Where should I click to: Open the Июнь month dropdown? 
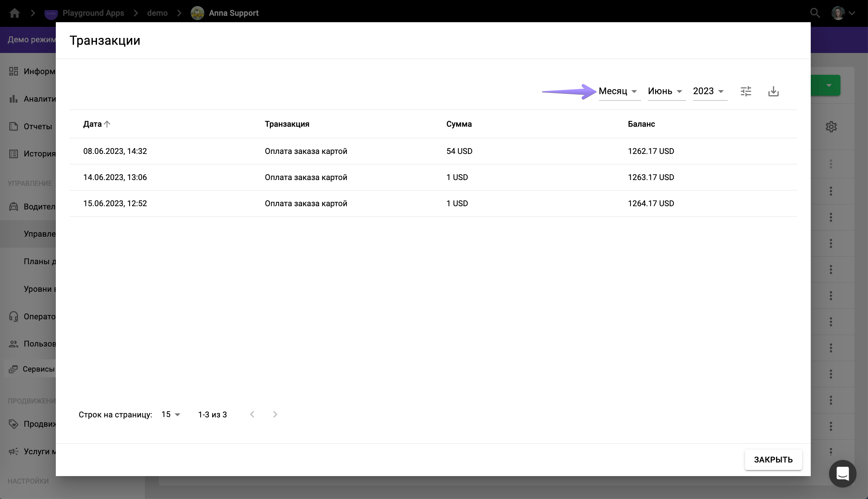[x=666, y=91]
